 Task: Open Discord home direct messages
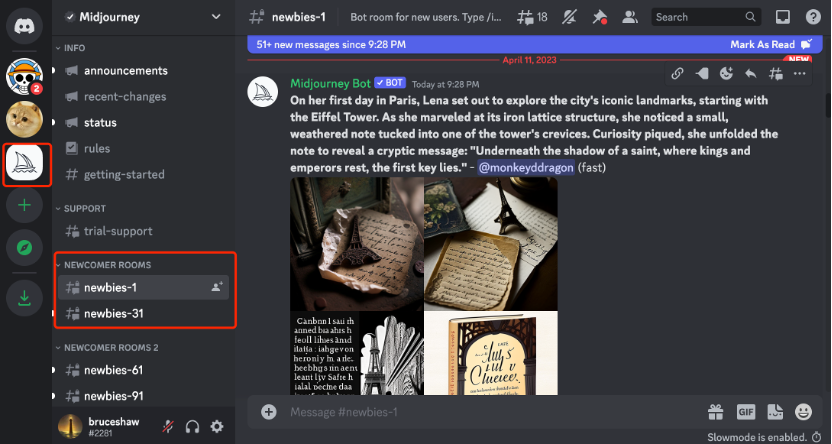tap(24, 25)
